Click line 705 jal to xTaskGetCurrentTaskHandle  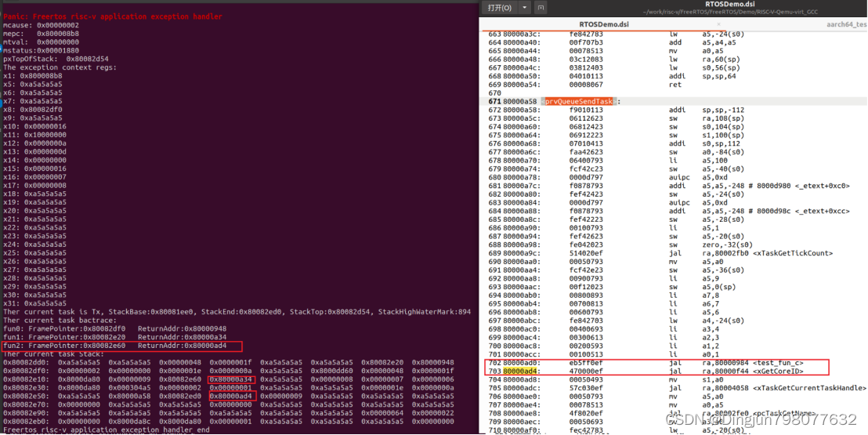tap(678, 389)
